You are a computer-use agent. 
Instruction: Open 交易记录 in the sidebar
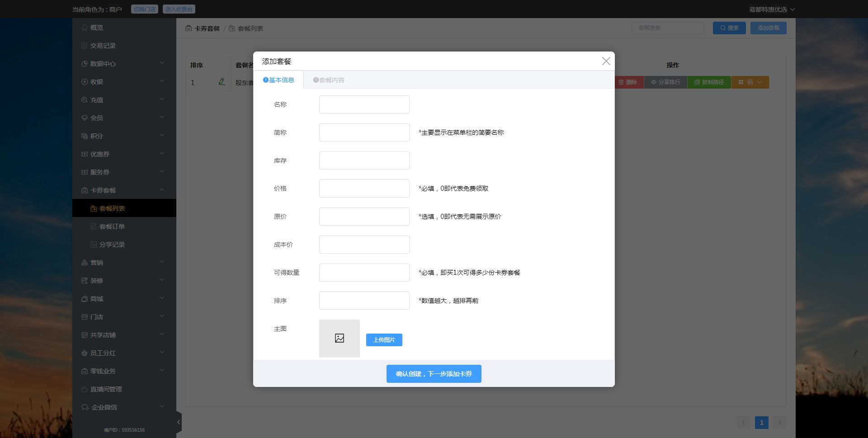[124, 46]
